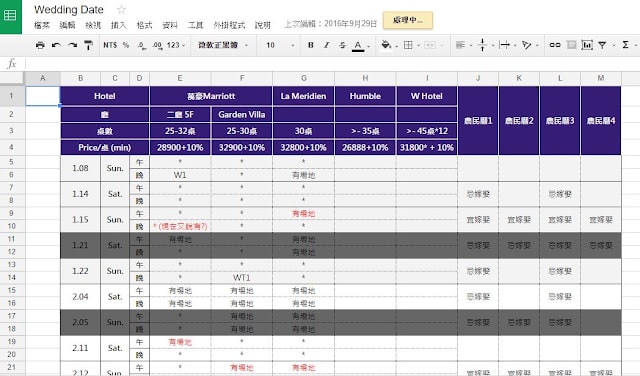The image size is (640, 376).
Task: Open the Sigma functions icon
Action: [x=625, y=45]
